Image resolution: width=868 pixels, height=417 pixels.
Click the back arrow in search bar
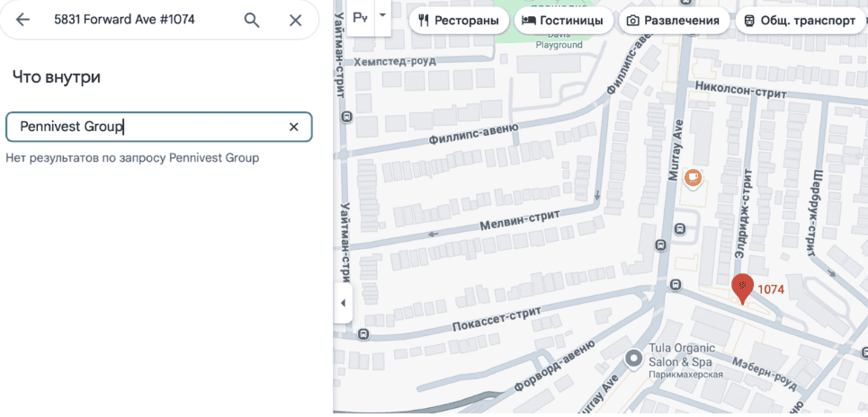23,20
